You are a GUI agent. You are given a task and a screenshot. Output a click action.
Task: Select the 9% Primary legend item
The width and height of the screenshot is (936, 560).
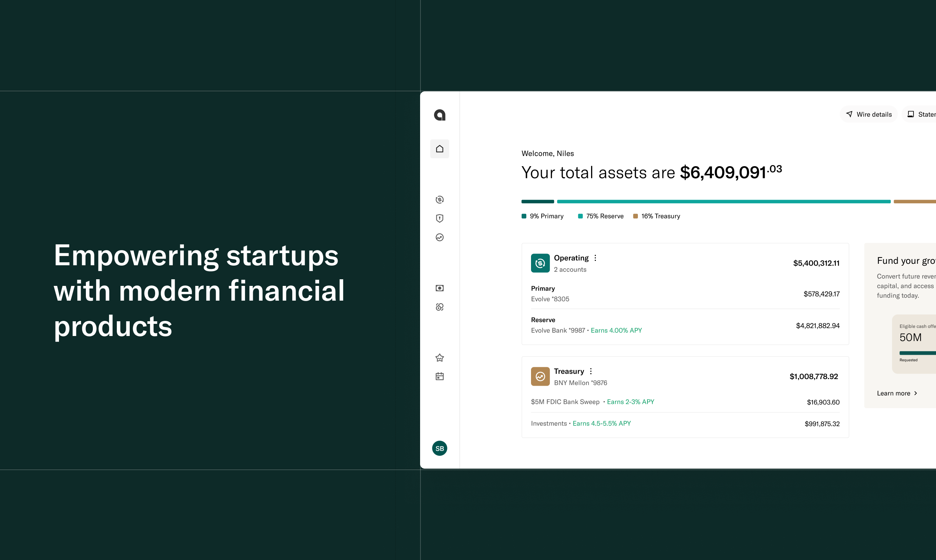(x=542, y=216)
